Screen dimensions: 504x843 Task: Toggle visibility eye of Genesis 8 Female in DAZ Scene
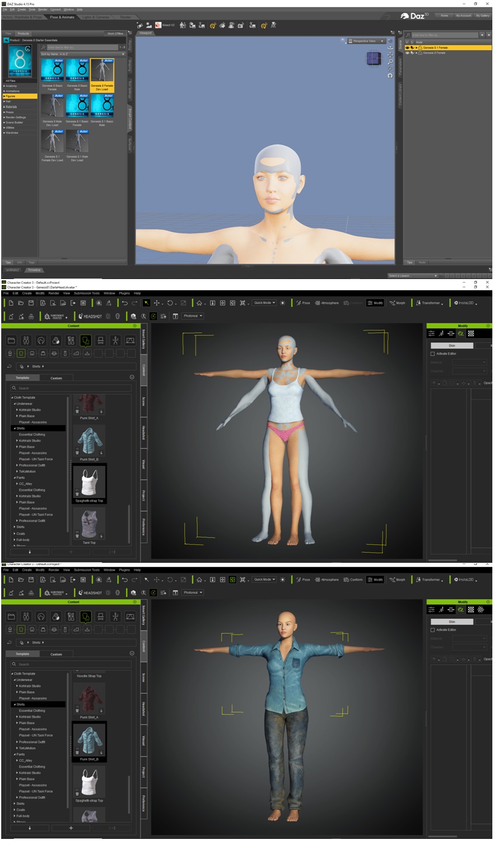[407, 53]
